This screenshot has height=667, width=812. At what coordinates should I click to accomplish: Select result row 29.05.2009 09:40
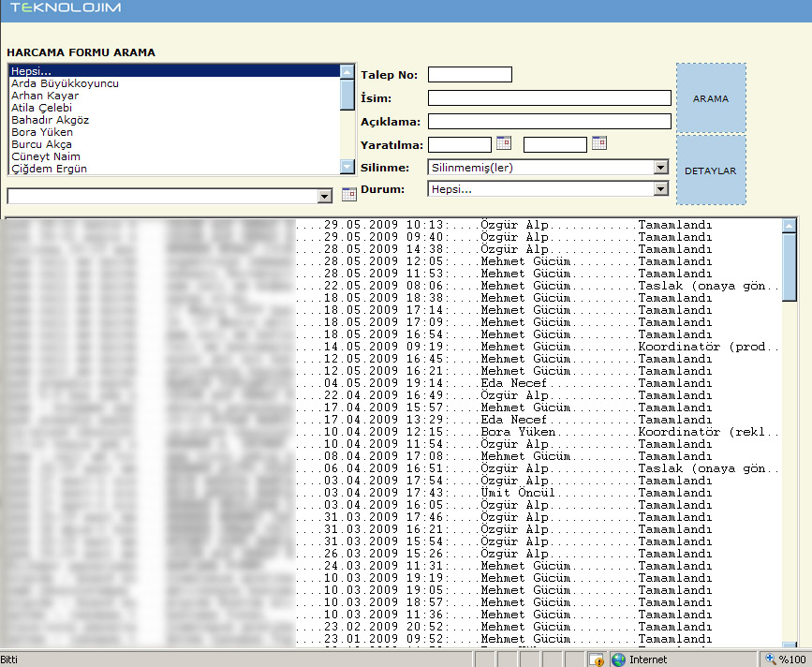(393, 237)
